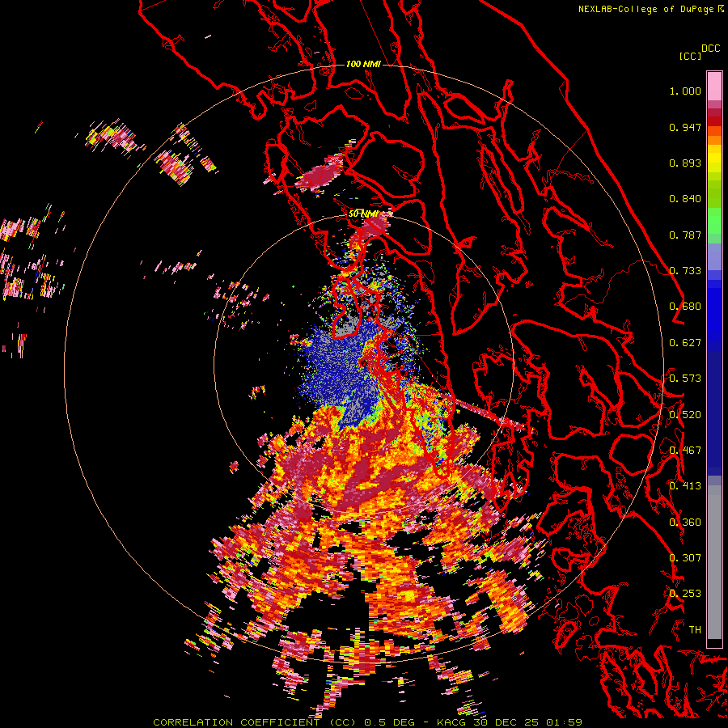
Task: Click the 0.307 legend value
Action: pyautogui.click(x=685, y=558)
